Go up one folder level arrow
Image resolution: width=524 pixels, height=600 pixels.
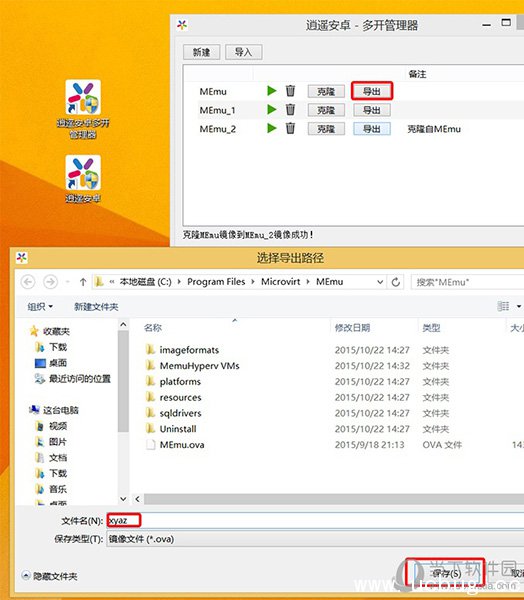click(x=83, y=282)
